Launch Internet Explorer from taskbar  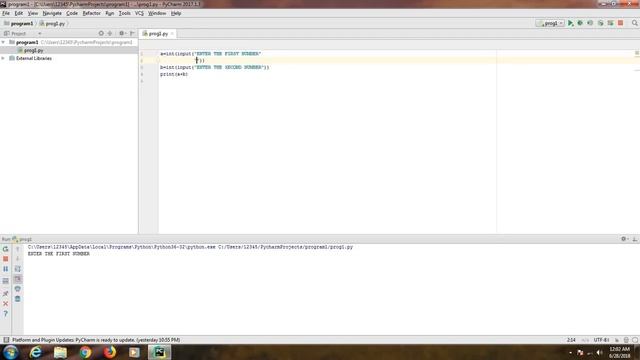[36, 352]
